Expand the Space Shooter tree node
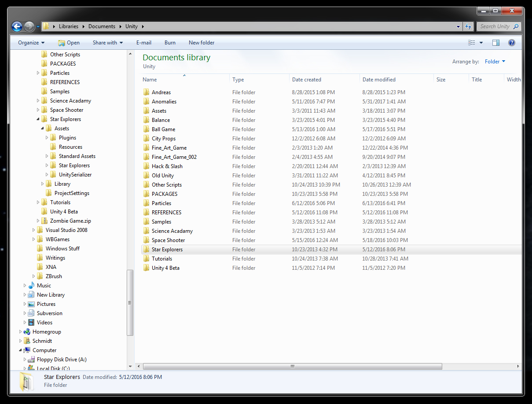Image resolution: width=532 pixels, height=404 pixels. tap(38, 110)
